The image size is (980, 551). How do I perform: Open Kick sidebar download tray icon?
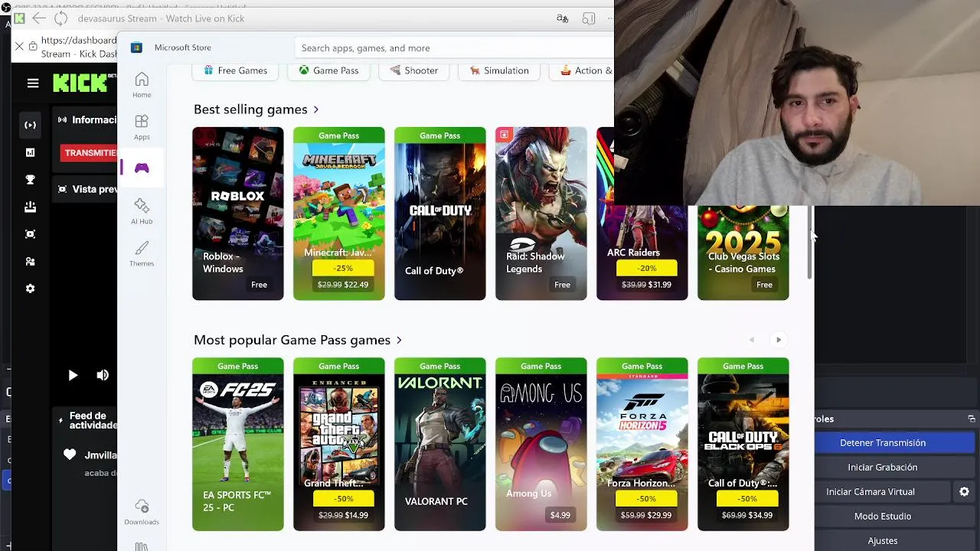30,207
